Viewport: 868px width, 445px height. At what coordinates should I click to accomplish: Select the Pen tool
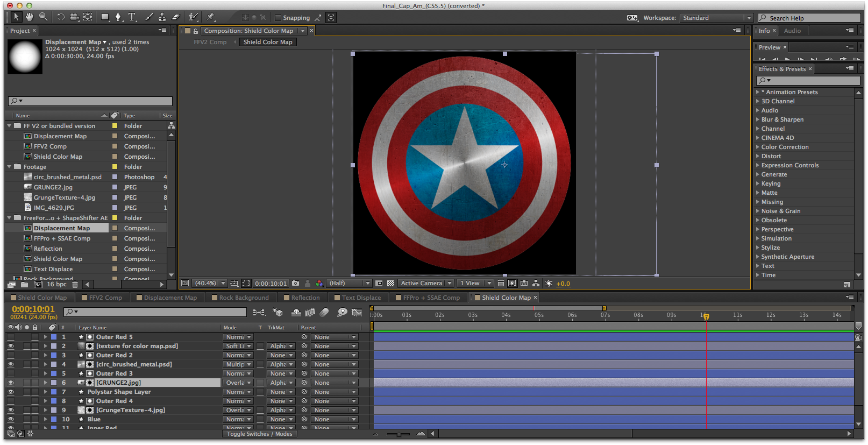point(118,17)
